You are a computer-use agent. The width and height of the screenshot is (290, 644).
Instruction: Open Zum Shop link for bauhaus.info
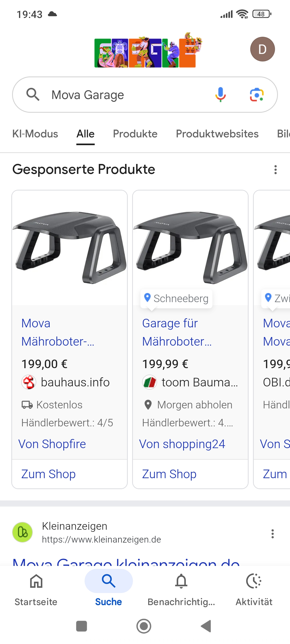48,474
